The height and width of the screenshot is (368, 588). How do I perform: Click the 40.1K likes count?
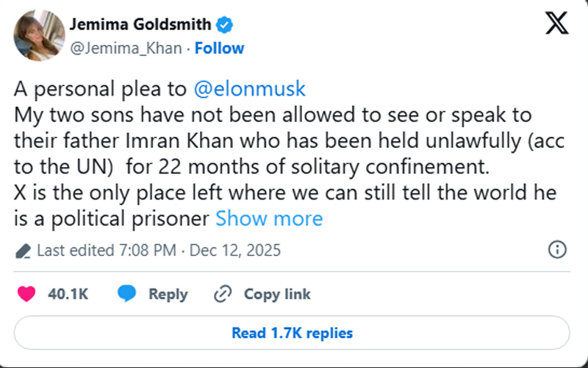(68, 294)
